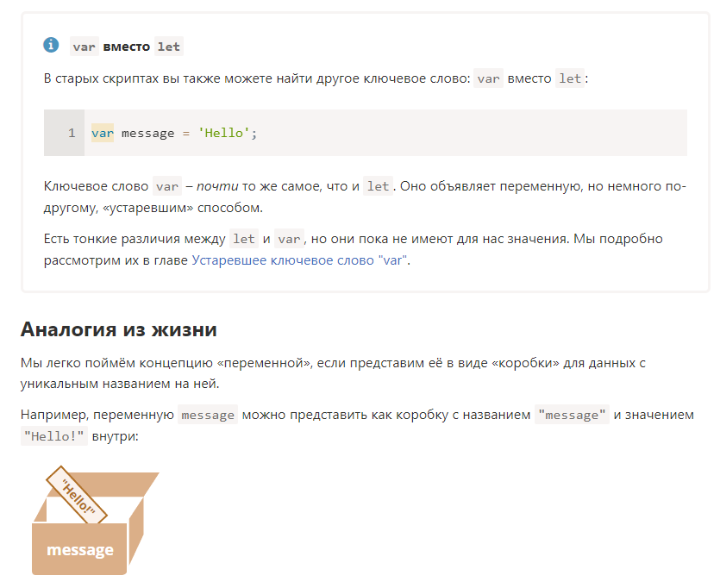
Task: Click the heading Аналогия из жизни
Action: point(118,329)
